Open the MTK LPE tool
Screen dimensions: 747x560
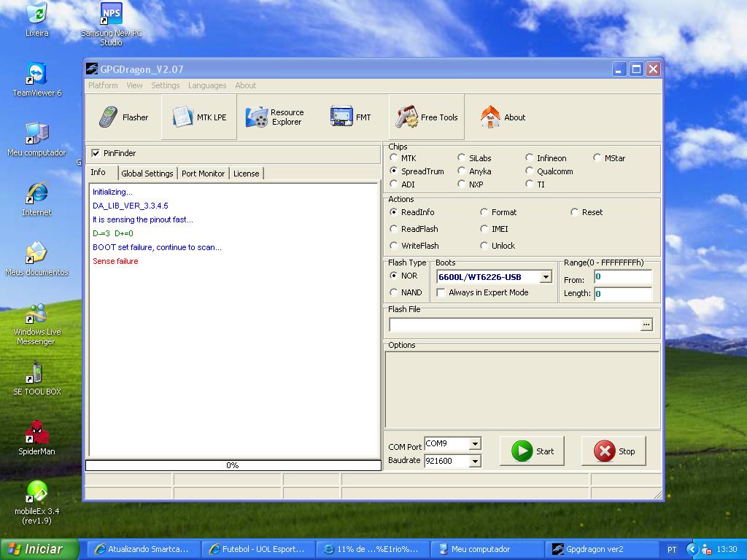[x=199, y=117]
